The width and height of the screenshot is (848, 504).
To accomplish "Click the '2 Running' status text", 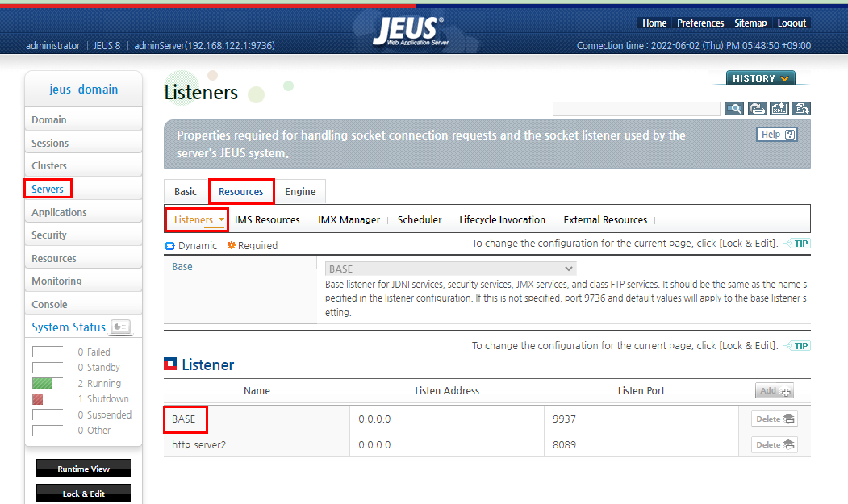I will coord(99,383).
